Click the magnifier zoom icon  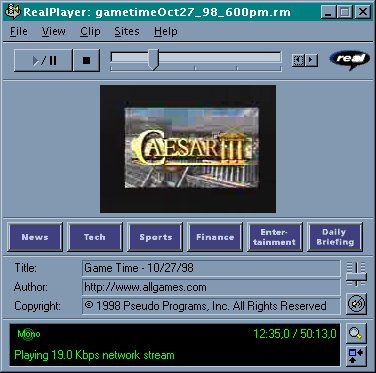(356, 333)
